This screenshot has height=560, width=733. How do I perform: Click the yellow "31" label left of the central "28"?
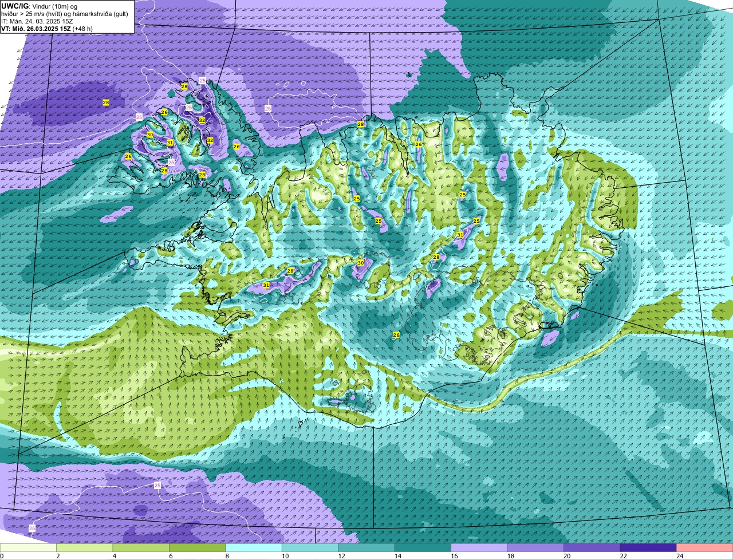pos(266,285)
